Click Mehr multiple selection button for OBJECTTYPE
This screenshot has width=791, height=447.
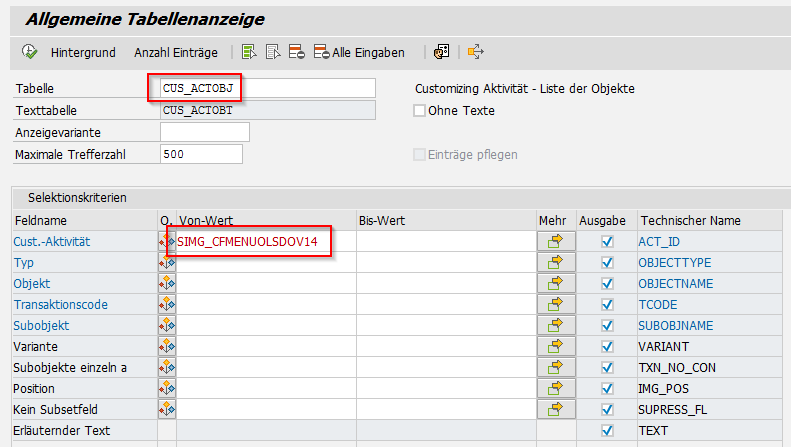point(556,263)
